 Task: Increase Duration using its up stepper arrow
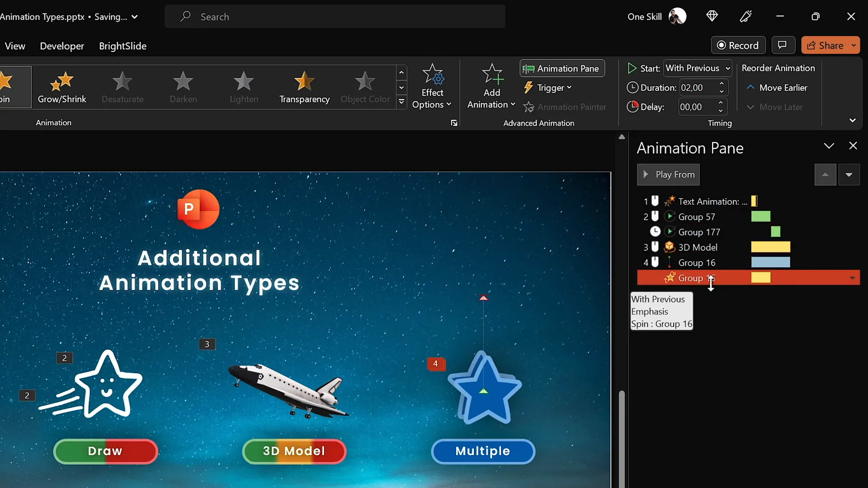pyautogui.click(x=722, y=84)
